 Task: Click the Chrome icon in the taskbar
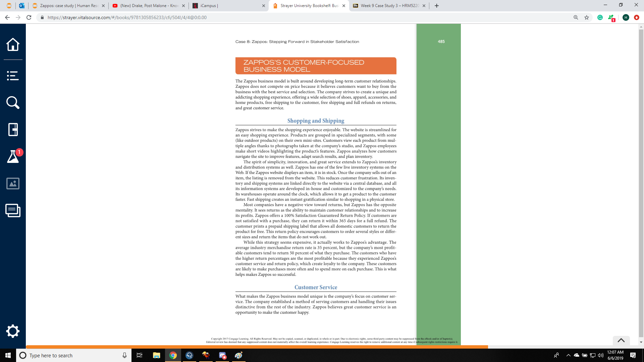pyautogui.click(x=173, y=355)
